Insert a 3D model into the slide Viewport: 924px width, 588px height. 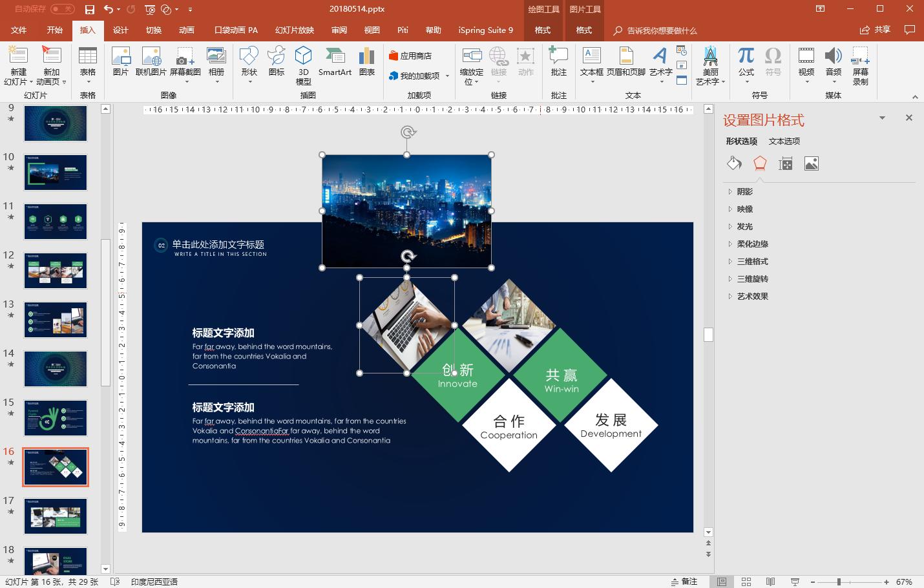(x=303, y=65)
